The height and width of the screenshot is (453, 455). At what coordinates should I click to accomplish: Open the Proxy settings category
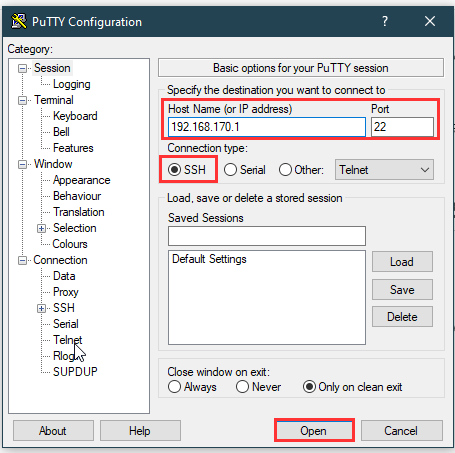click(66, 292)
